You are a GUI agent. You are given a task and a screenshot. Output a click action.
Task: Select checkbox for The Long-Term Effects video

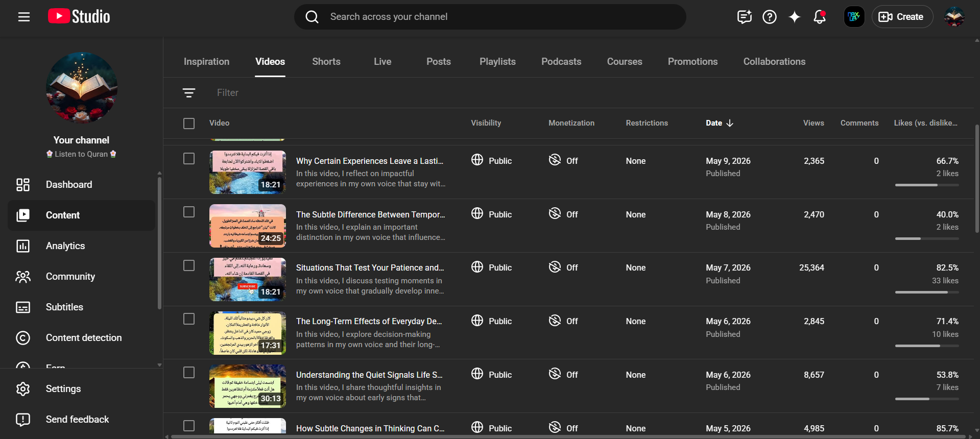pos(189,319)
